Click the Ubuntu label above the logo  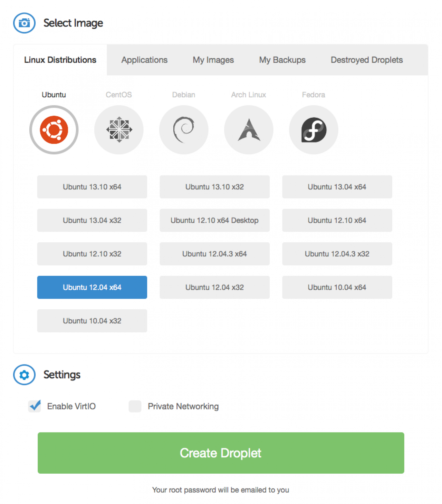[54, 95]
